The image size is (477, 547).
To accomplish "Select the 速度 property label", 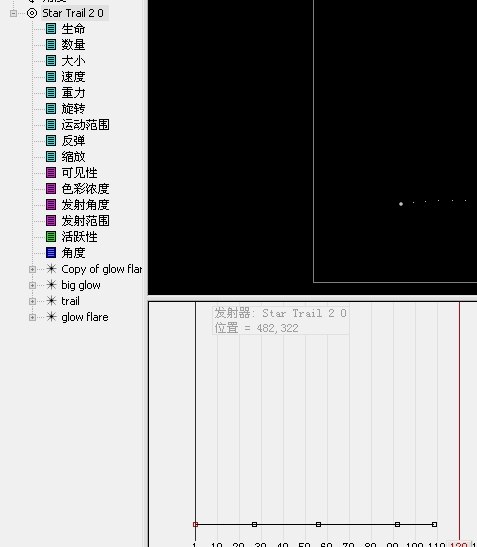I will [73, 77].
